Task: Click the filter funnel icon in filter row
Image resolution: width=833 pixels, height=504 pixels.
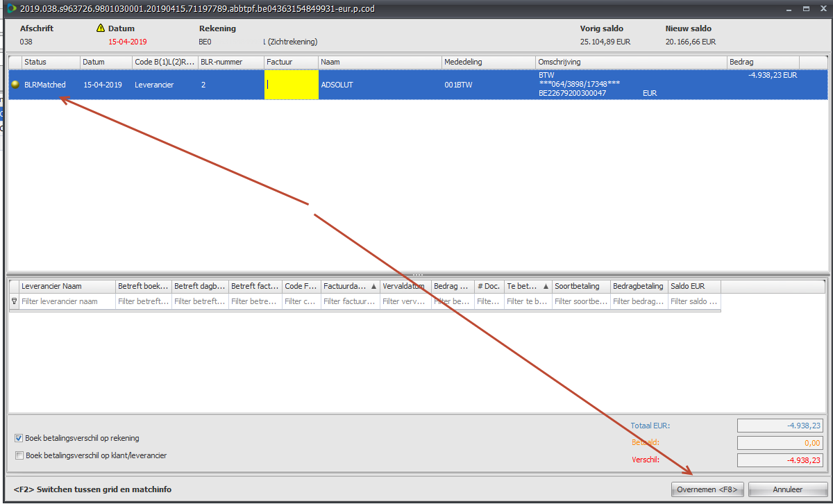Action: 14,301
